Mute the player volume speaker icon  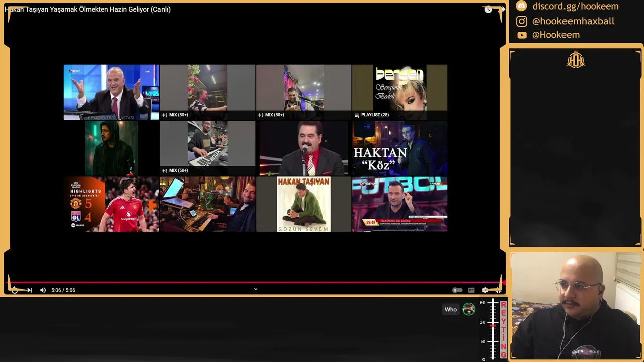pos(43,290)
